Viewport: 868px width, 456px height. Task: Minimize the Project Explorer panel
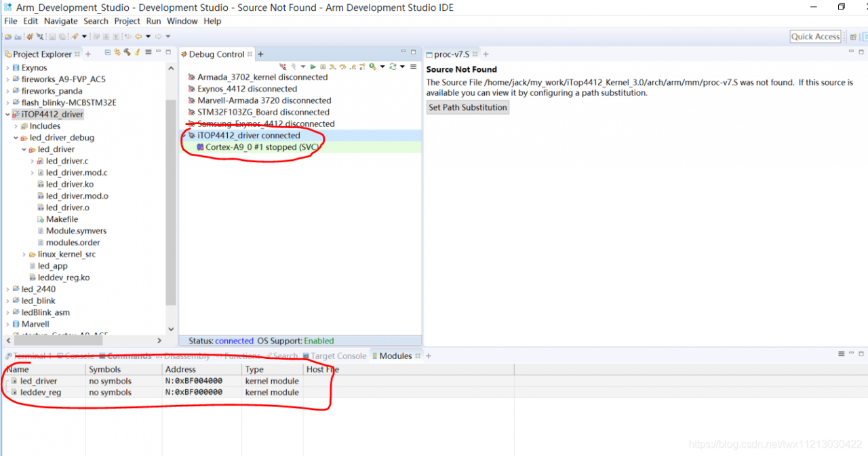click(x=157, y=52)
